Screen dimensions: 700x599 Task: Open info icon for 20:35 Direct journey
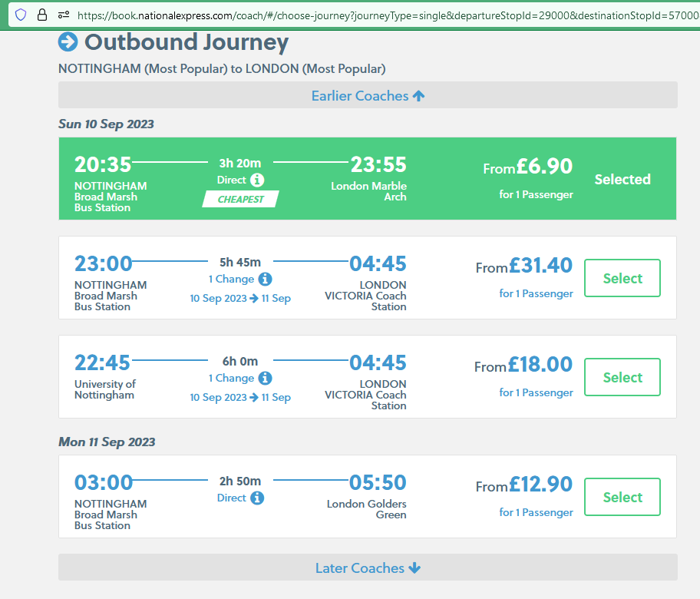pos(257,180)
